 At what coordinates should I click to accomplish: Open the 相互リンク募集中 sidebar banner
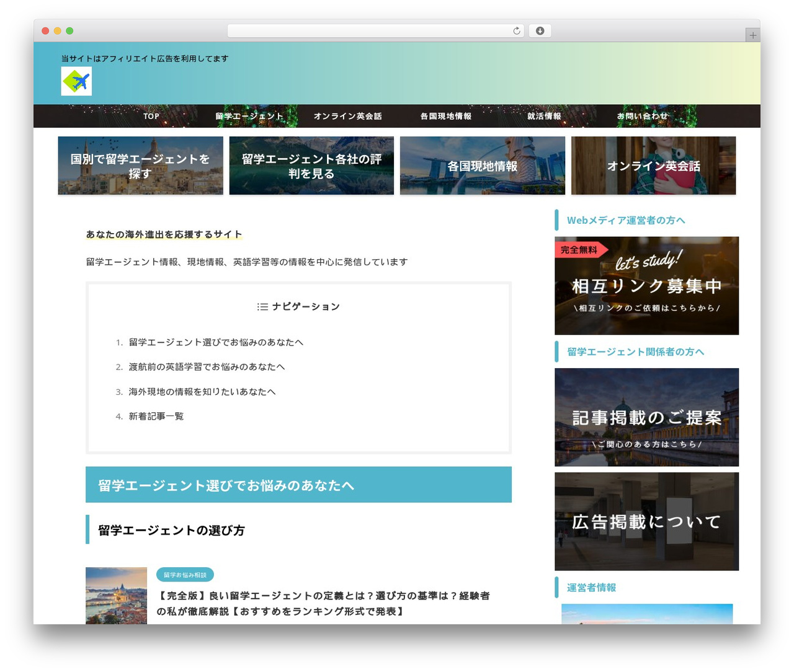tap(646, 286)
